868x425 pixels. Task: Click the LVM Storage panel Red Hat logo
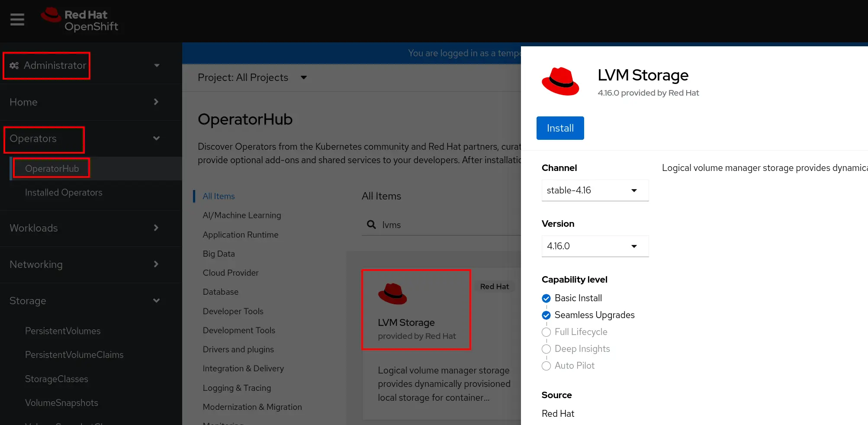[x=560, y=81]
